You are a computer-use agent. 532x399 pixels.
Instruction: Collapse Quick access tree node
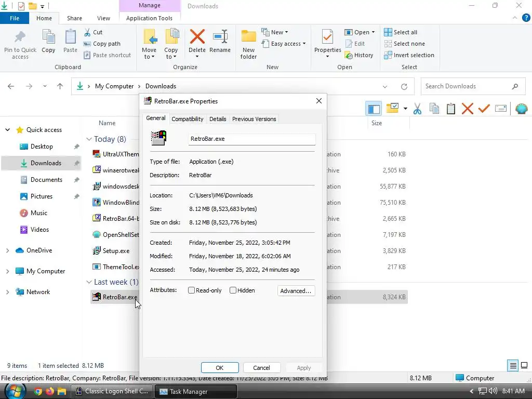coord(7,130)
